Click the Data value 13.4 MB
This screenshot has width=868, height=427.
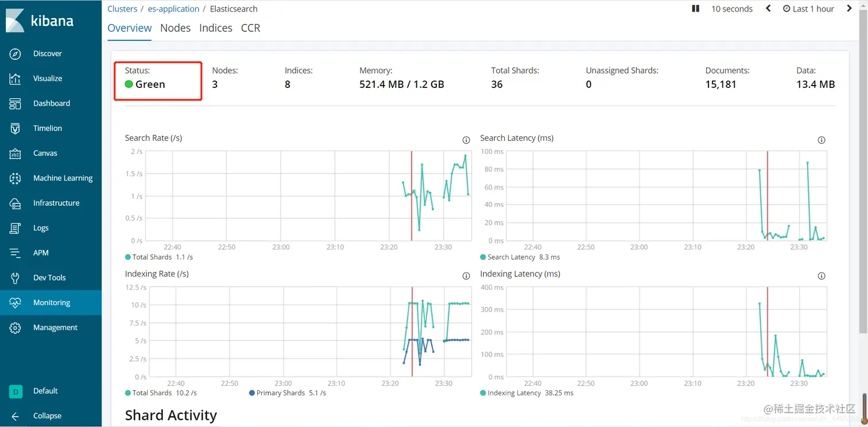(816, 84)
